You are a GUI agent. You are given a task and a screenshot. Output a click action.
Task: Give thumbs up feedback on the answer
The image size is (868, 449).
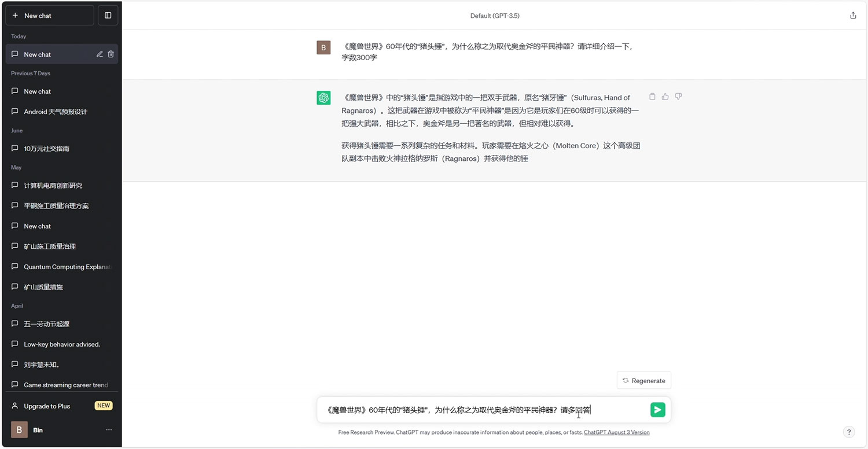pyautogui.click(x=665, y=96)
